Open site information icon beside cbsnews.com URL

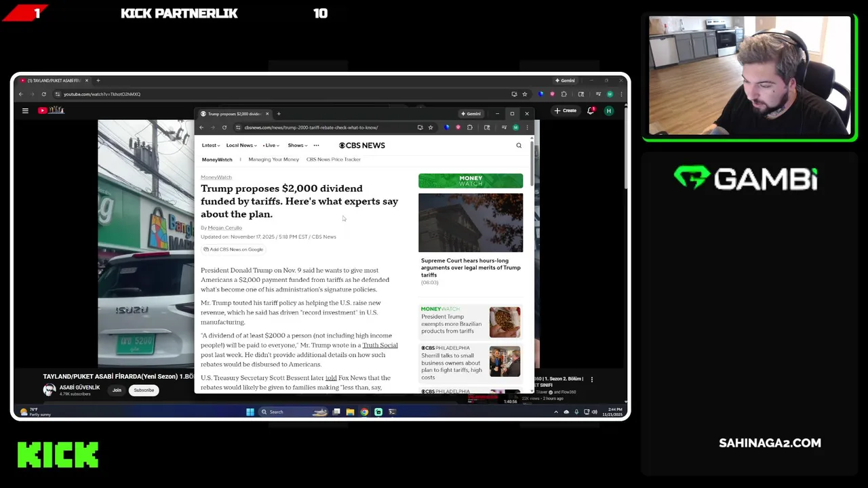(x=238, y=127)
